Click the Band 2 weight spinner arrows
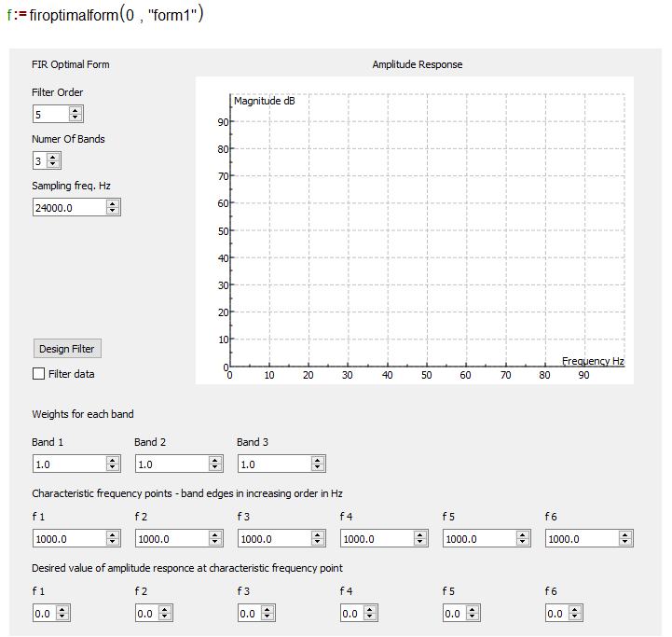 [x=215, y=464]
